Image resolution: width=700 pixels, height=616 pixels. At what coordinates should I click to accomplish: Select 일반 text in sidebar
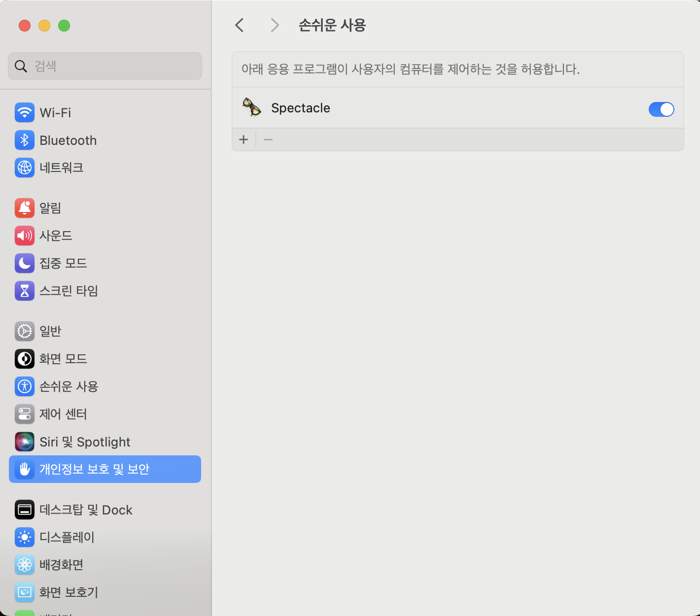(50, 331)
